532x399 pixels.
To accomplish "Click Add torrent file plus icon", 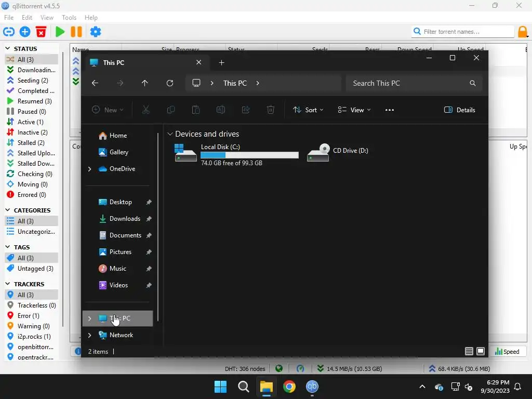I will coord(25,32).
